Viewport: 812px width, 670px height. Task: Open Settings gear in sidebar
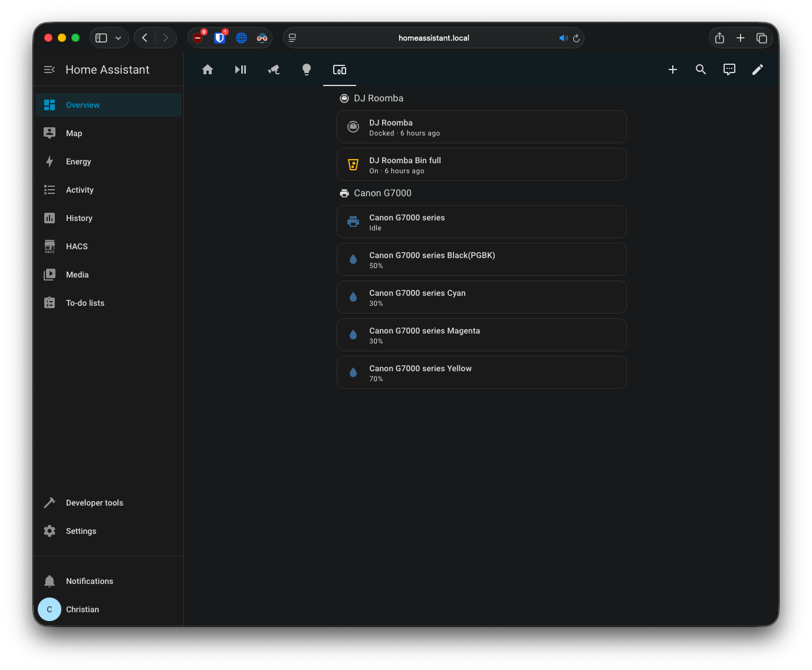81,531
